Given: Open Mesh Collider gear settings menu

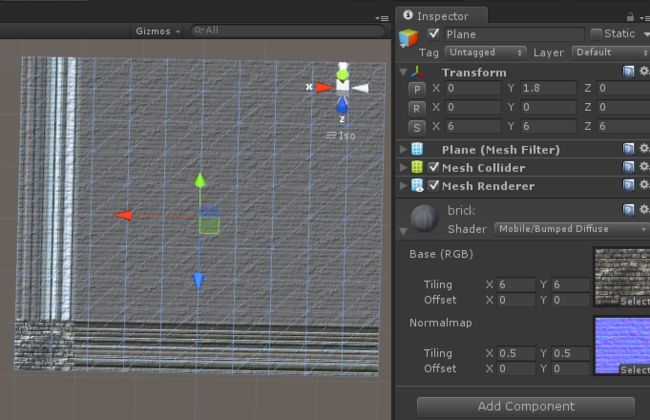Looking at the screenshot, I should point(644,166).
